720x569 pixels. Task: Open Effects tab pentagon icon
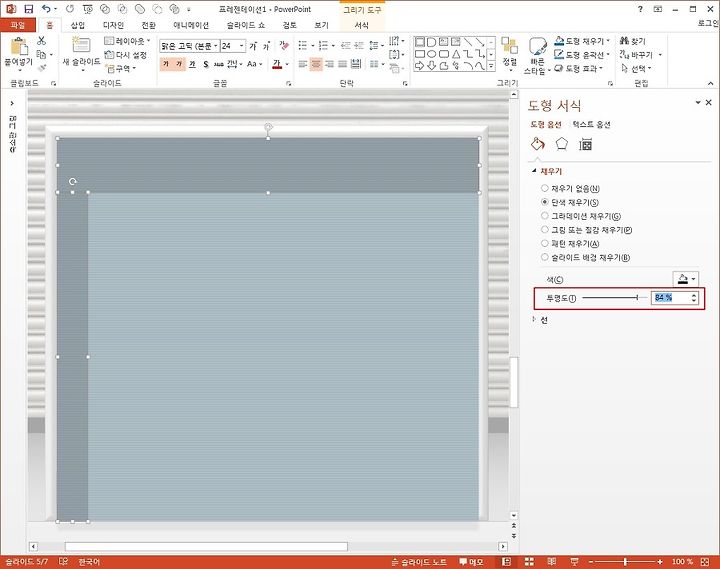point(562,144)
